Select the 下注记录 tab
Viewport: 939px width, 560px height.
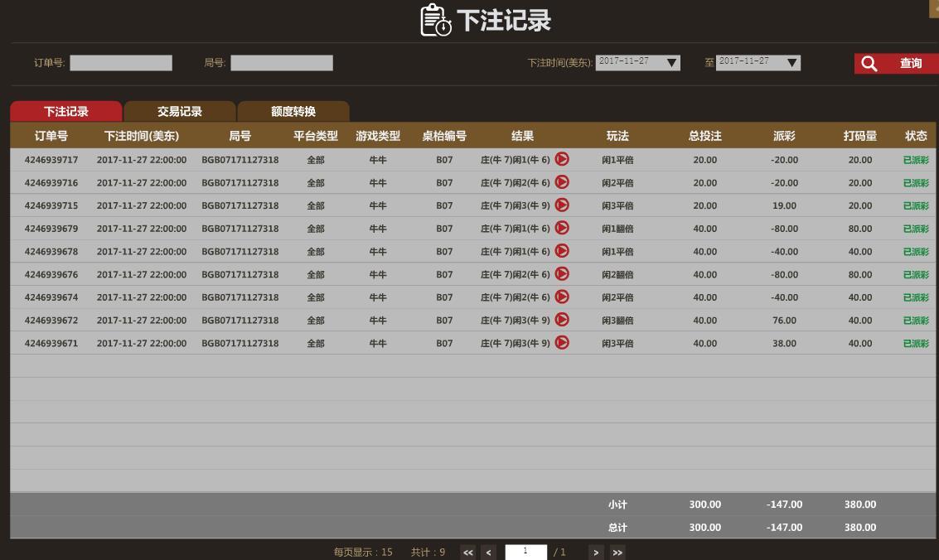coord(66,112)
